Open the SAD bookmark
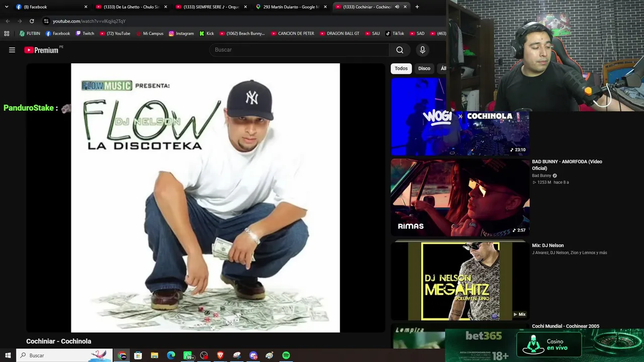 click(417, 34)
